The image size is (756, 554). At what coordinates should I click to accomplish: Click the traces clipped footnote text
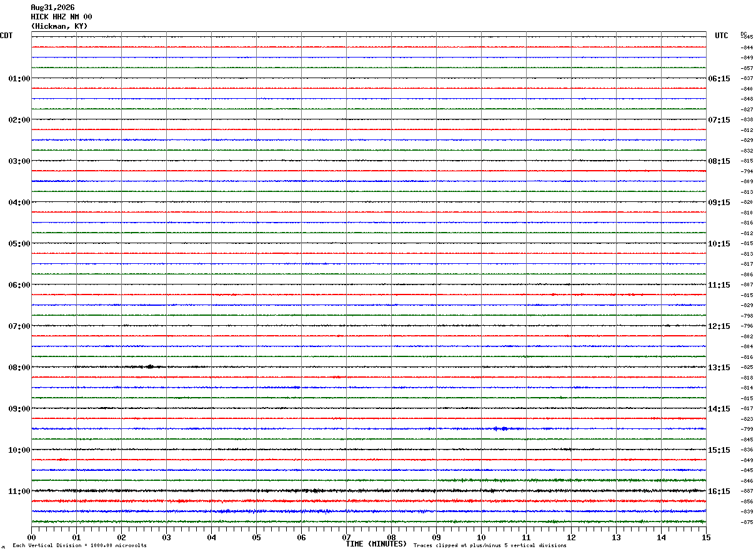(x=490, y=546)
